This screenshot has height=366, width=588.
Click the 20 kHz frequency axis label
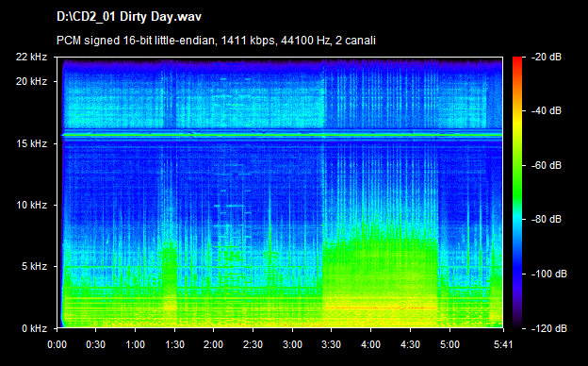coord(31,81)
